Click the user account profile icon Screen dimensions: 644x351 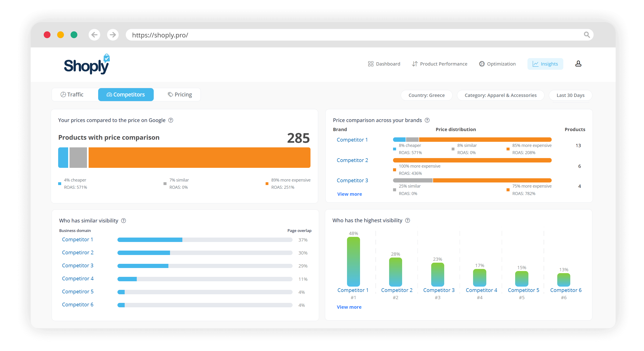click(x=578, y=64)
